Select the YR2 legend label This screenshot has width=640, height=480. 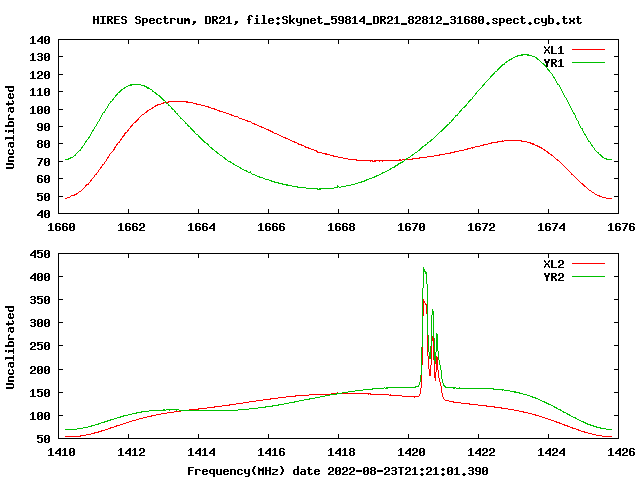553,277
